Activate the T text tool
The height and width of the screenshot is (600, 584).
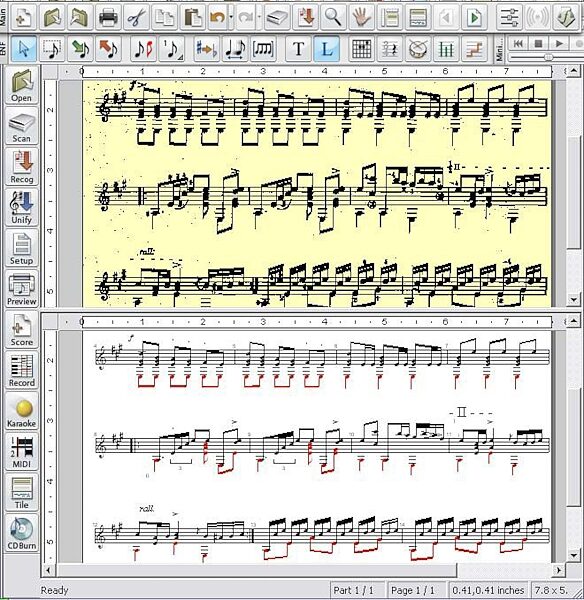coord(299,49)
